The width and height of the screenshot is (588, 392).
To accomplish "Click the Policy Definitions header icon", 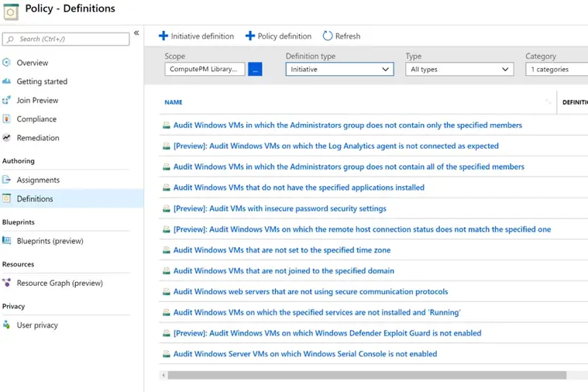I will (11, 12).
